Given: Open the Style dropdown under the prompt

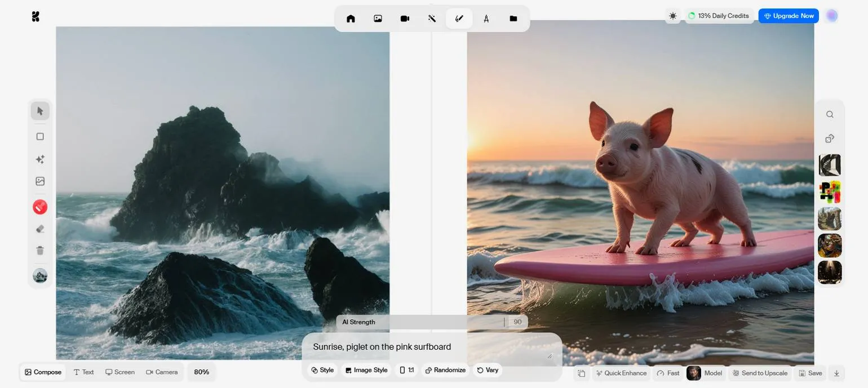Looking at the screenshot, I should pos(322,370).
